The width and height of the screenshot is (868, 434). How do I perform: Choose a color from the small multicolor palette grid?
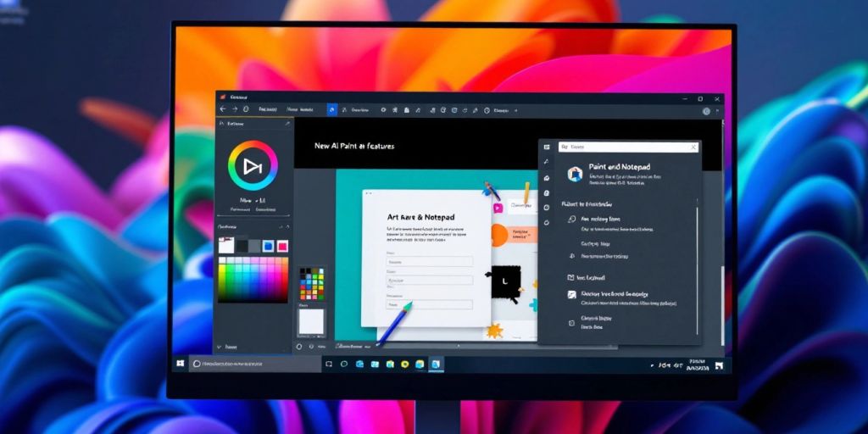[312, 284]
